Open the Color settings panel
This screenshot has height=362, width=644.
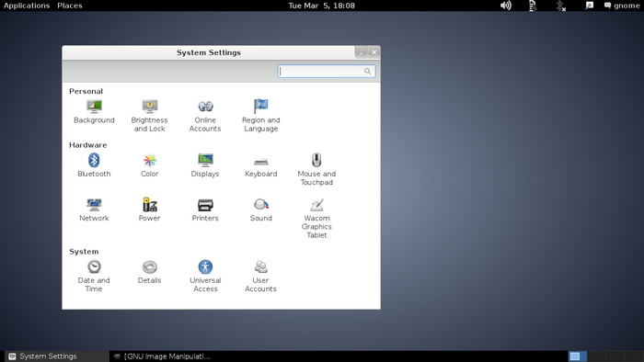click(149, 165)
